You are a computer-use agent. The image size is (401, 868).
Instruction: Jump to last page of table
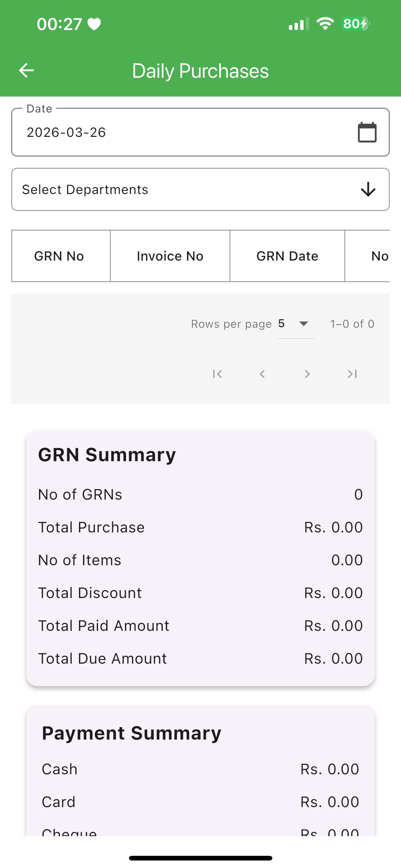point(352,374)
